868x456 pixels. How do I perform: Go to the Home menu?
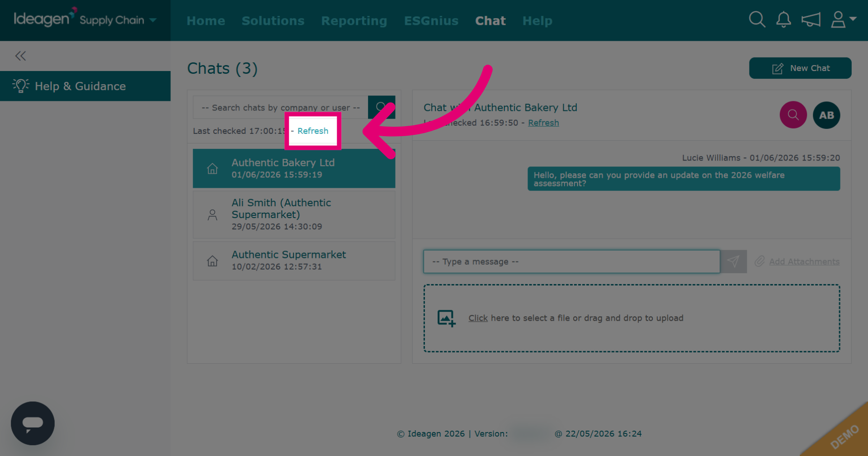pos(206,21)
